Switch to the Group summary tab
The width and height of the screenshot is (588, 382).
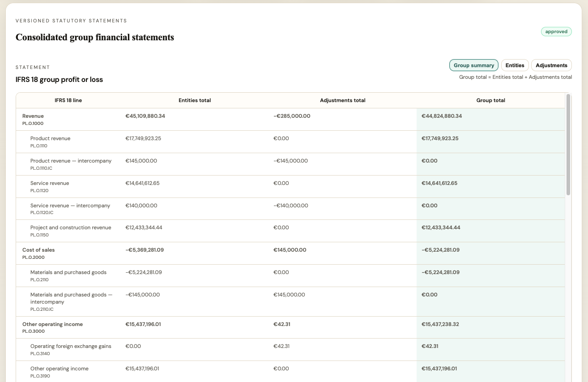(474, 65)
